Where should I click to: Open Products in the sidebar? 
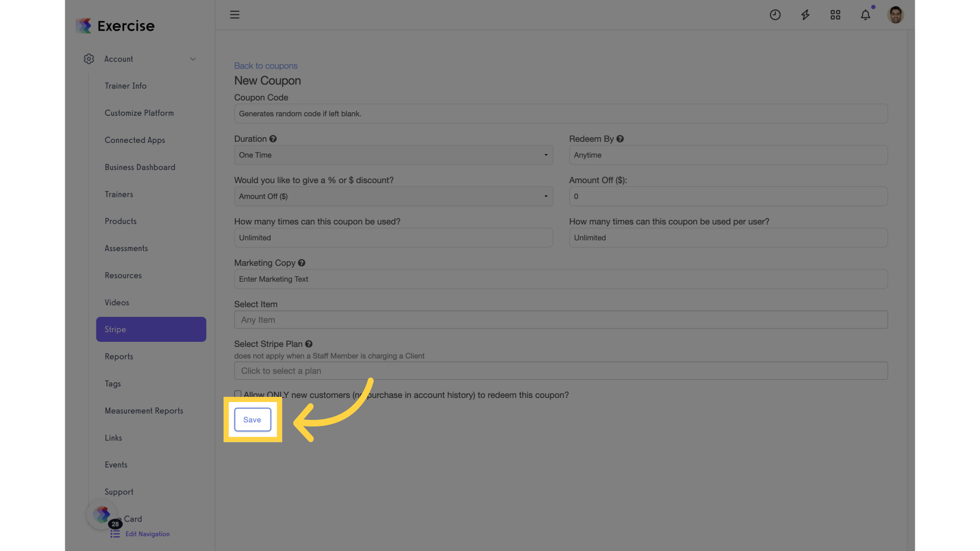[x=120, y=221]
